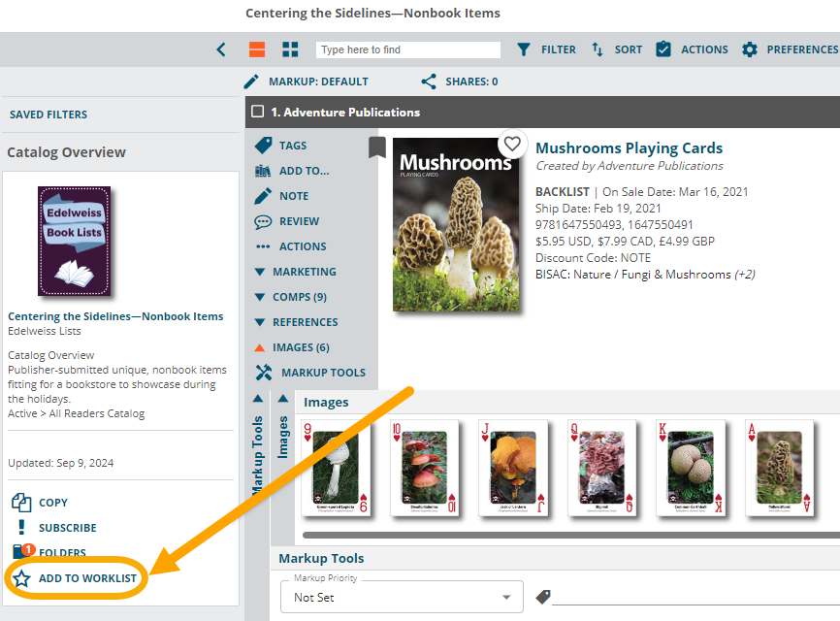Click the Type here to find field

click(408, 49)
